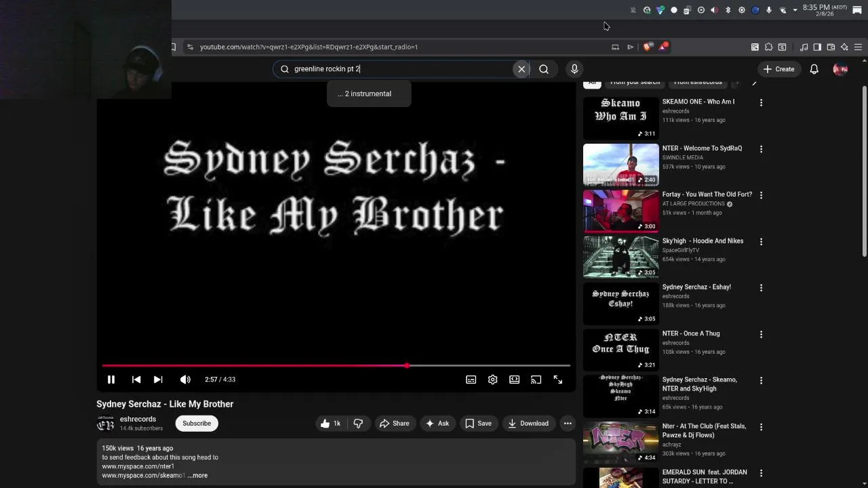Open options for Nter - At The Club
Viewport: 868px width, 488px height.
click(761, 428)
